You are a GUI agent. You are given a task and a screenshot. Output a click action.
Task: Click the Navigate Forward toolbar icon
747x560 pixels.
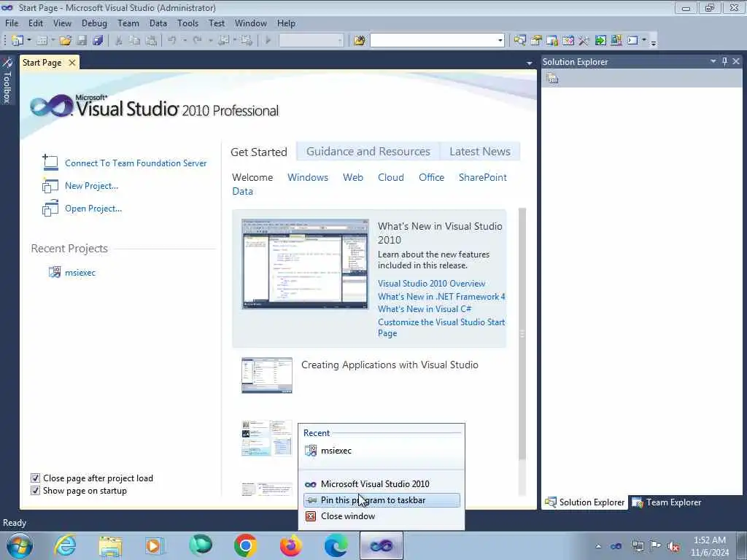click(247, 41)
